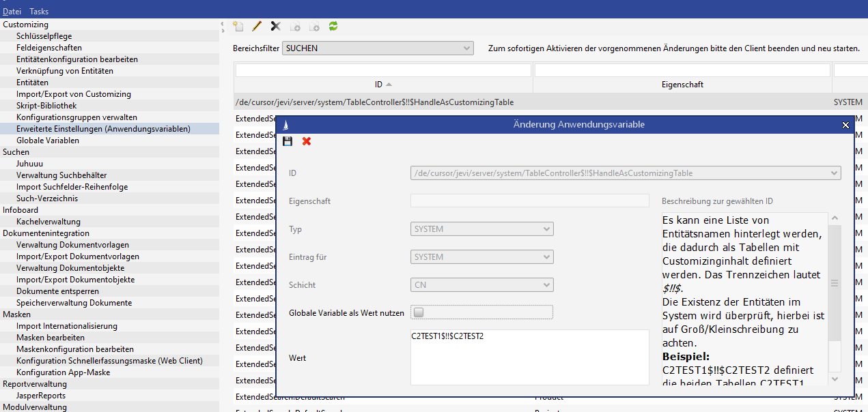Click the pencil edit icon in toolbar
The width and height of the screenshot is (868, 412).
point(257,27)
